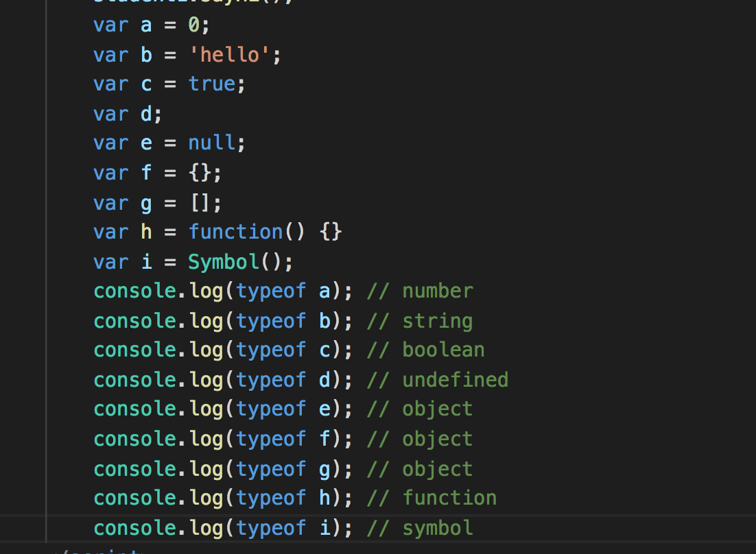756x554 pixels.
Task: Click console in the typeof a line
Action: 135,291
